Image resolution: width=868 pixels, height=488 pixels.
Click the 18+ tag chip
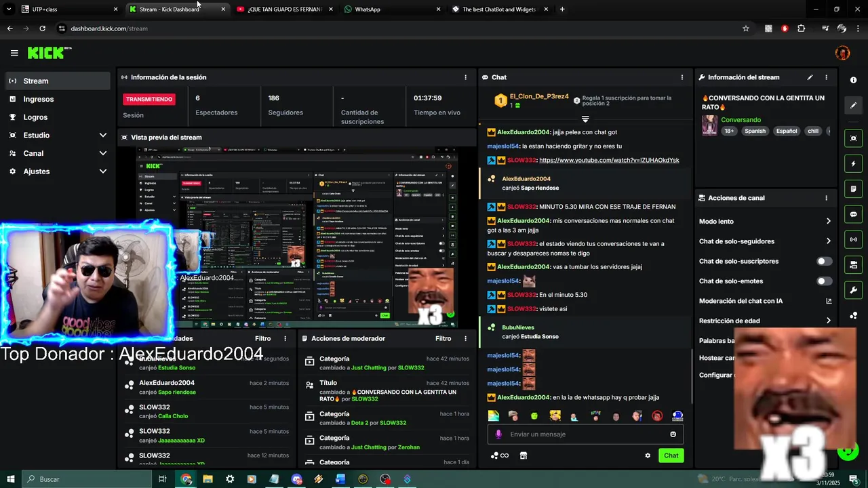point(729,131)
